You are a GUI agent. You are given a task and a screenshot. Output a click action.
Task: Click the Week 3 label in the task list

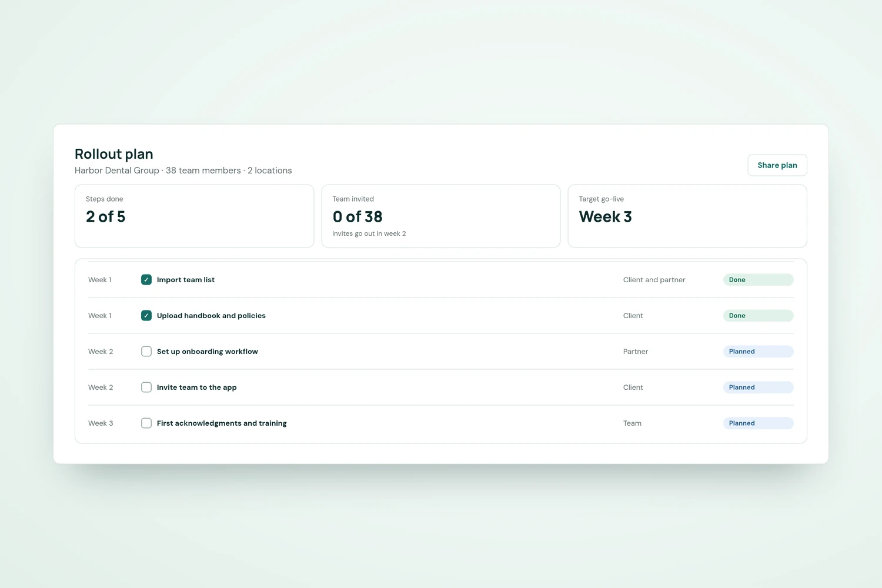pos(101,423)
